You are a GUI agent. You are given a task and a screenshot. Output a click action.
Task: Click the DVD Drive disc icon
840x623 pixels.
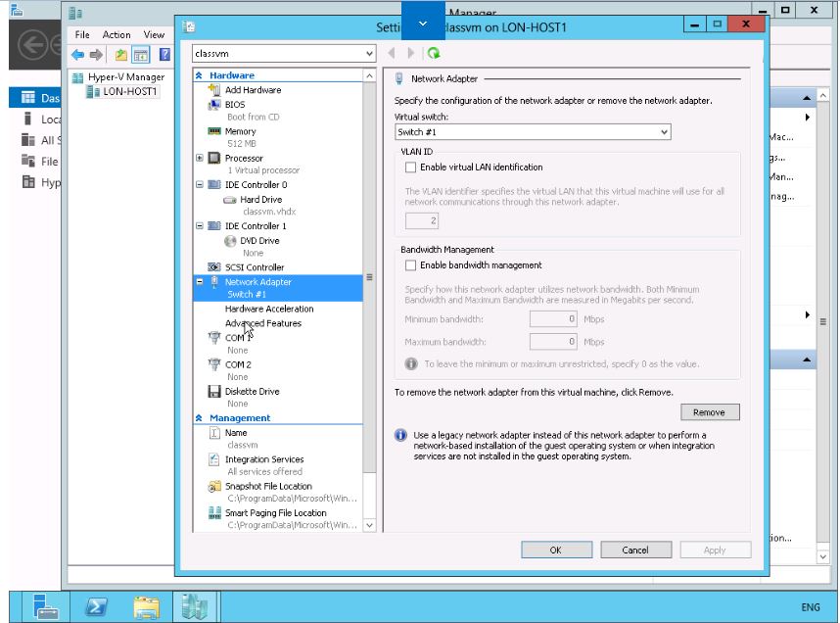[230, 241]
